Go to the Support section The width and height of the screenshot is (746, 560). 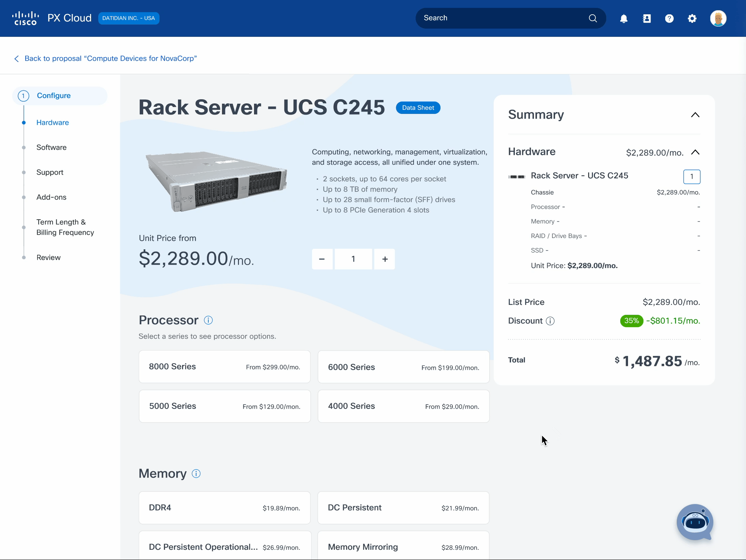[50, 173]
